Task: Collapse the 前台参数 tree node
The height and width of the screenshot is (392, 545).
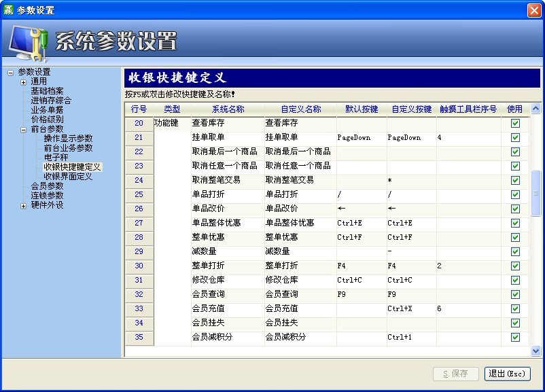Action: (x=23, y=130)
